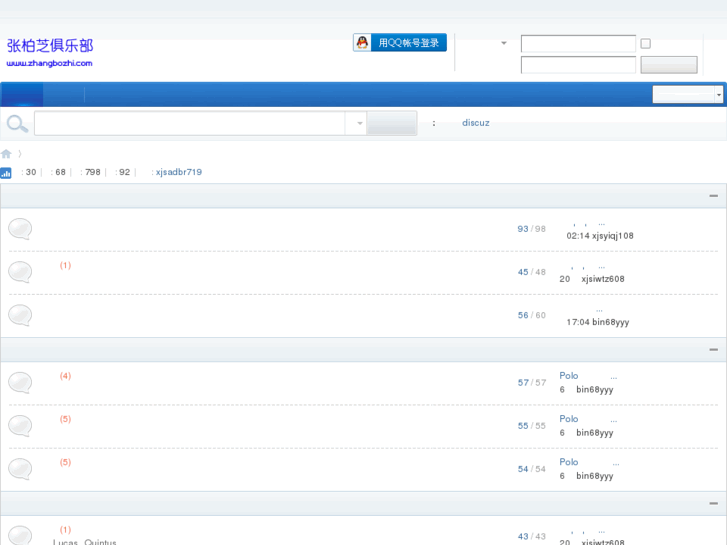This screenshot has height=545, width=727.
Task: Click topic count 45 in second forum row
Action: pos(523,272)
